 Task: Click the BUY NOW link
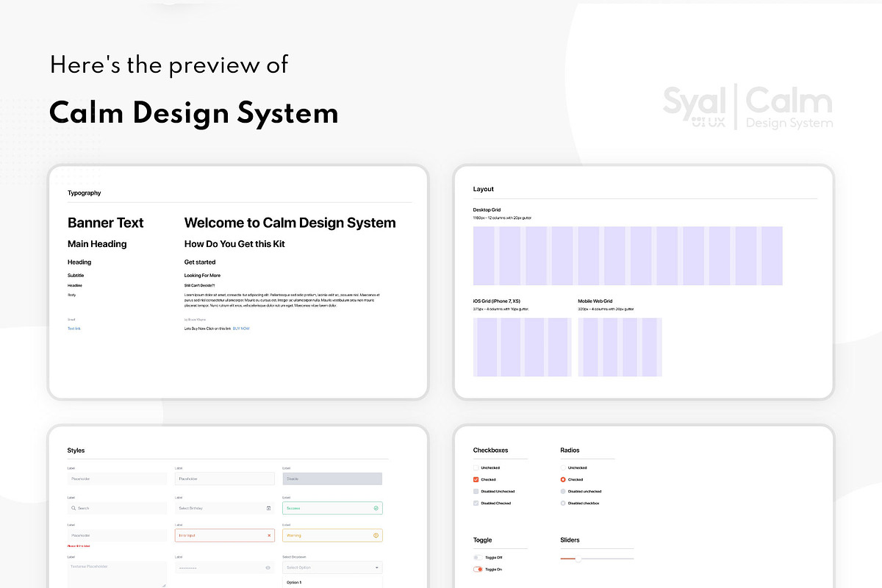click(x=241, y=329)
